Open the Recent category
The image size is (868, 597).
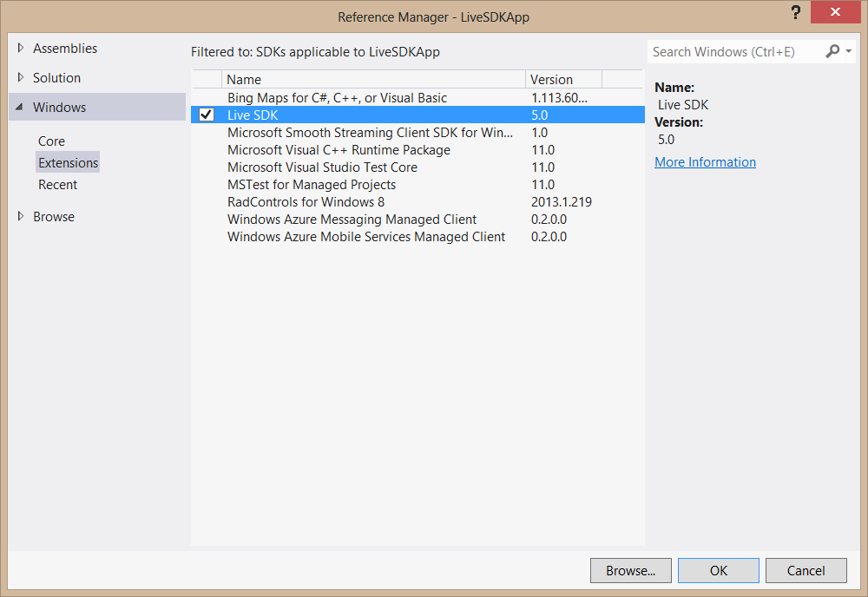57,185
